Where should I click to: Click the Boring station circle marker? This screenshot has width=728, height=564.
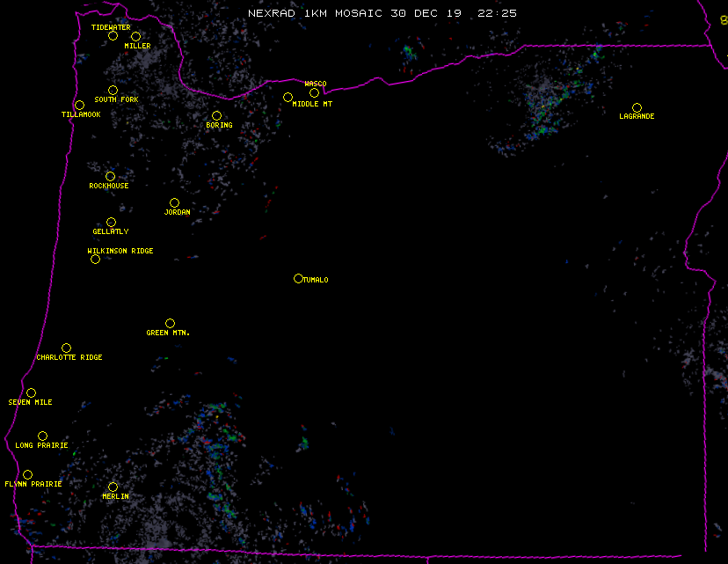[216, 115]
